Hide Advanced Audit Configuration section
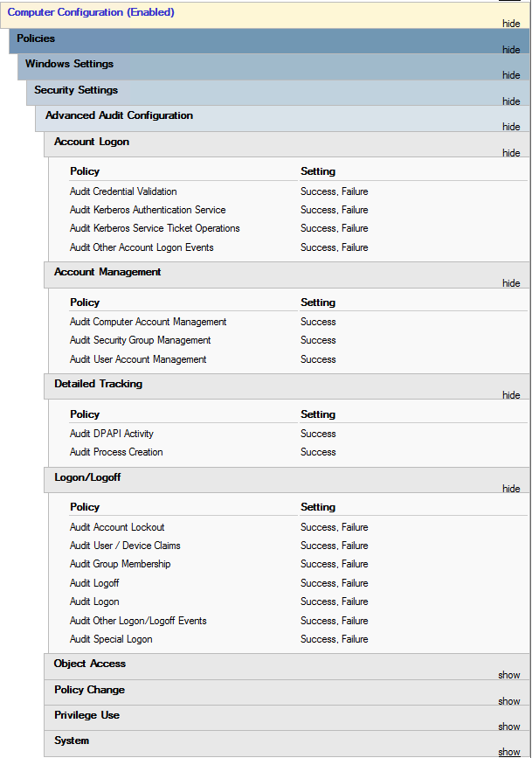 (511, 127)
